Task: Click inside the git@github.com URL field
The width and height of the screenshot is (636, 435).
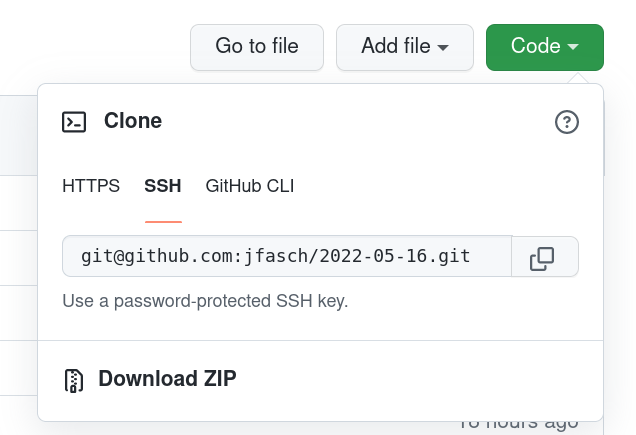Action: click(286, 257)
